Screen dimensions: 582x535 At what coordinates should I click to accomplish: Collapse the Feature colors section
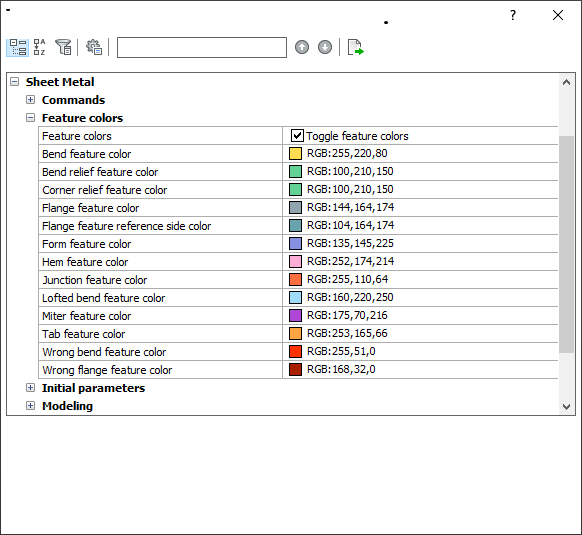[x=30, y=118]
